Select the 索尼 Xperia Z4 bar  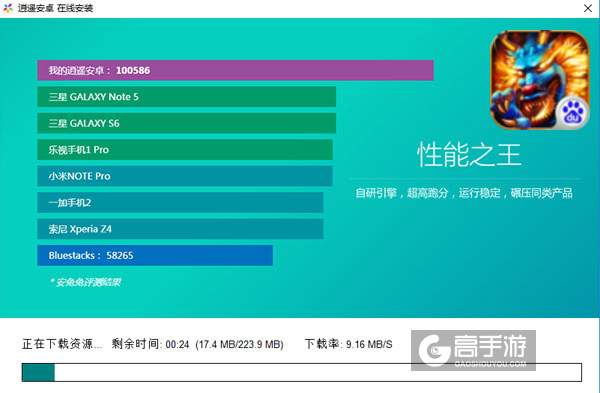(x=180, y=229)
